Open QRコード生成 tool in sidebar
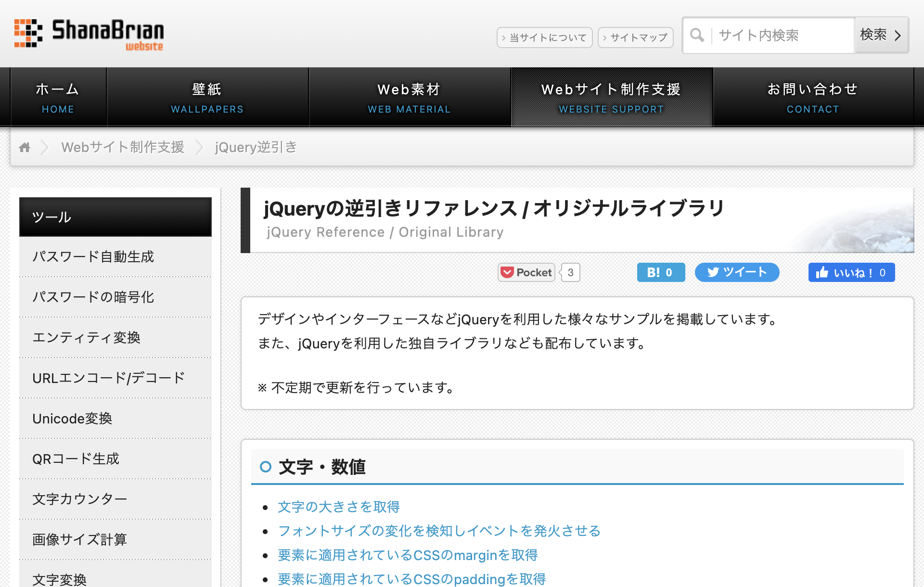 76,459
